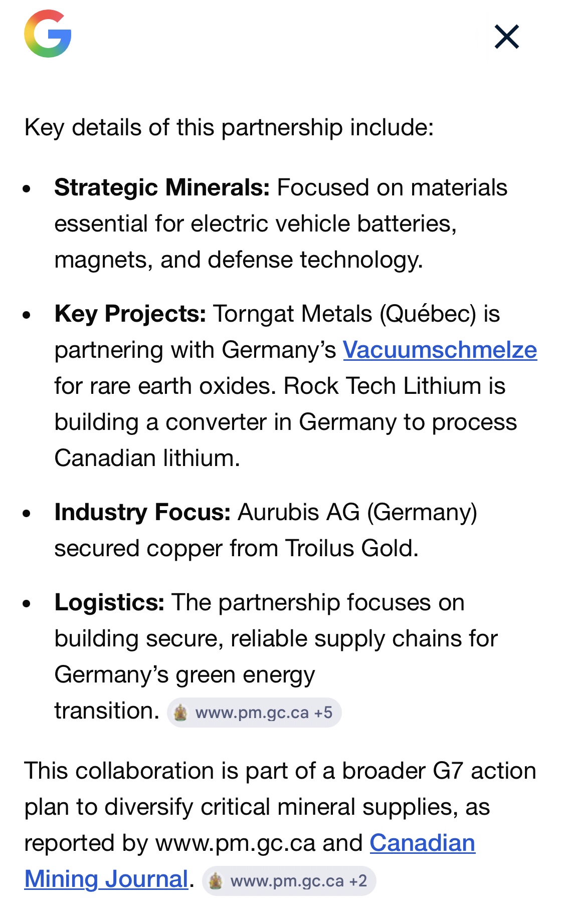Image resolution: width=564 pixels, height=924 pixels.
Task: Select the bold 'Key Projects:' label
Action: (130, 314)
